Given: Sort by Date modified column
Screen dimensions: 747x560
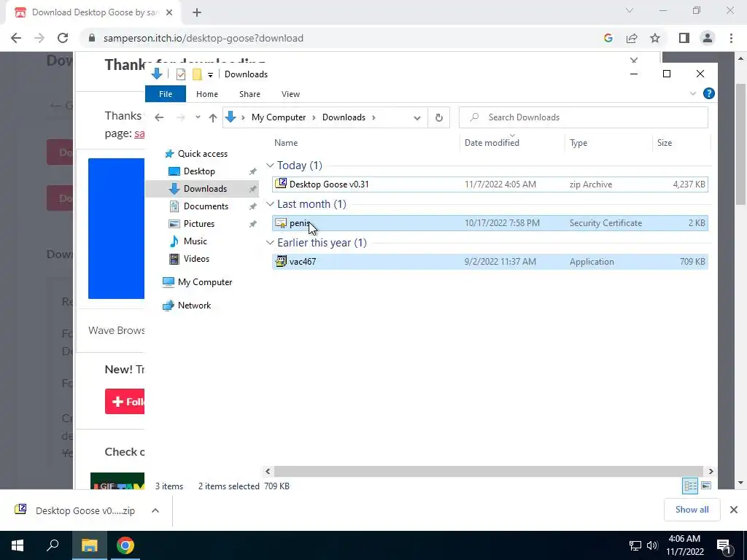Looking at the screenshot, I should (492, 143).
